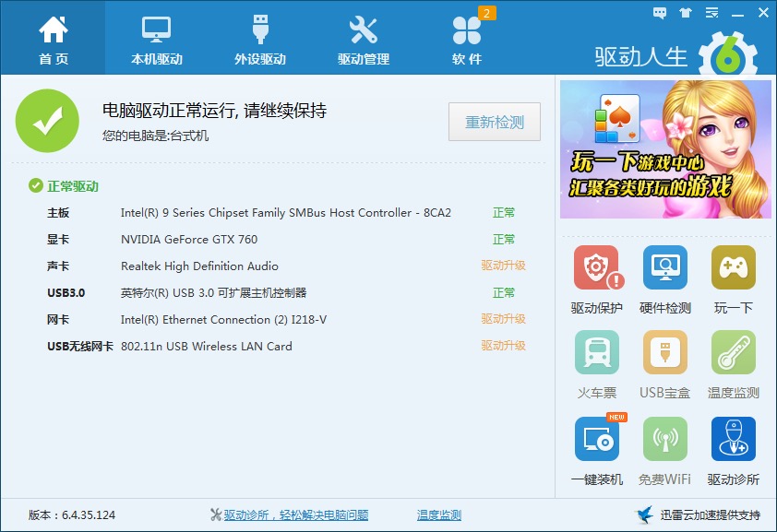Open USB宝盒 toolbox icon

click(665, 353)
